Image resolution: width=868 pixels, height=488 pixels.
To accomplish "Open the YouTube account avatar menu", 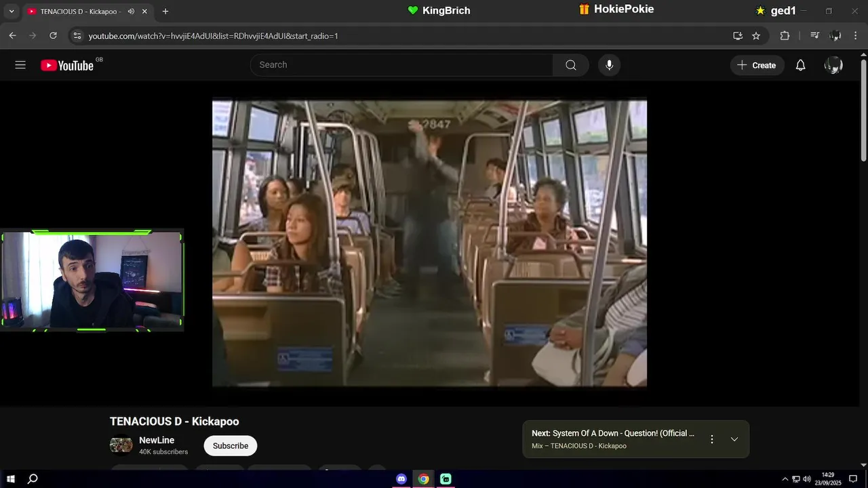I will point(833,65).
